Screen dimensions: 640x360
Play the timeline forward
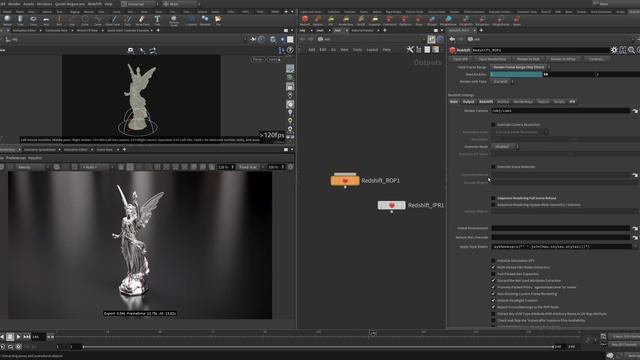pos(18,337)
